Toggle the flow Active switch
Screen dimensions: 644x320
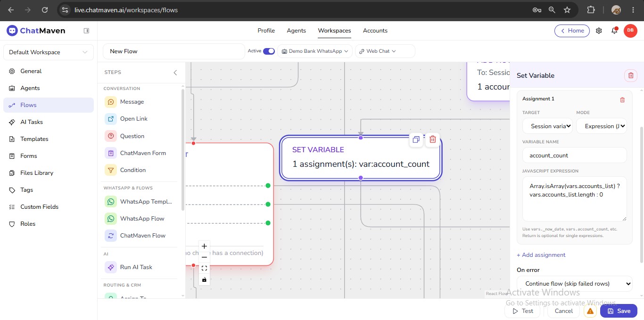click(269, 51)
